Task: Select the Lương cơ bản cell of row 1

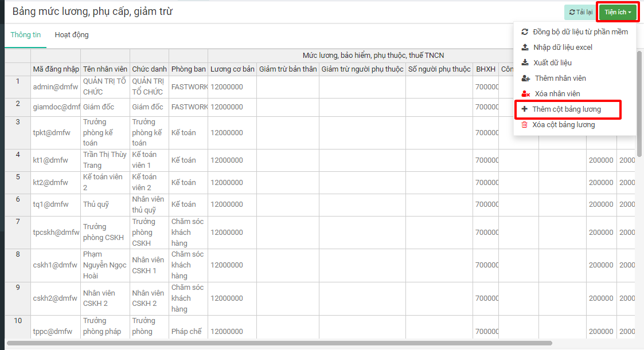Action: [x=232, y=87]
